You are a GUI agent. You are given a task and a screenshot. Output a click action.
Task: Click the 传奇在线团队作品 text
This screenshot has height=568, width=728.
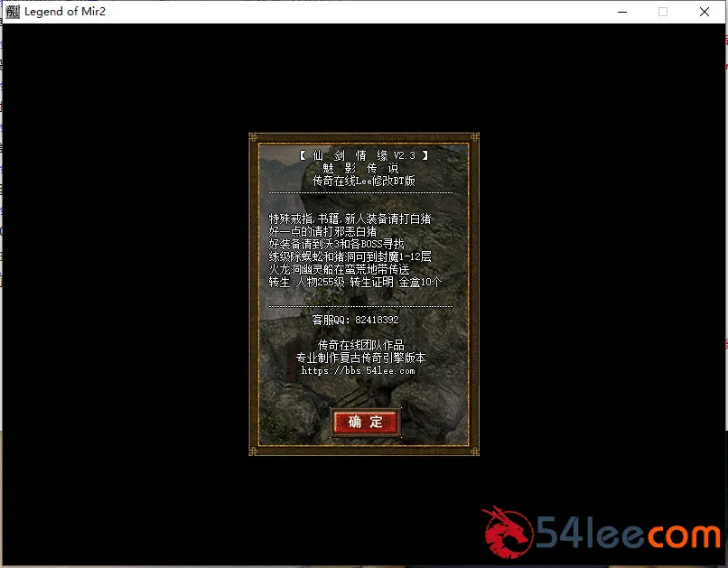(360, 345)
